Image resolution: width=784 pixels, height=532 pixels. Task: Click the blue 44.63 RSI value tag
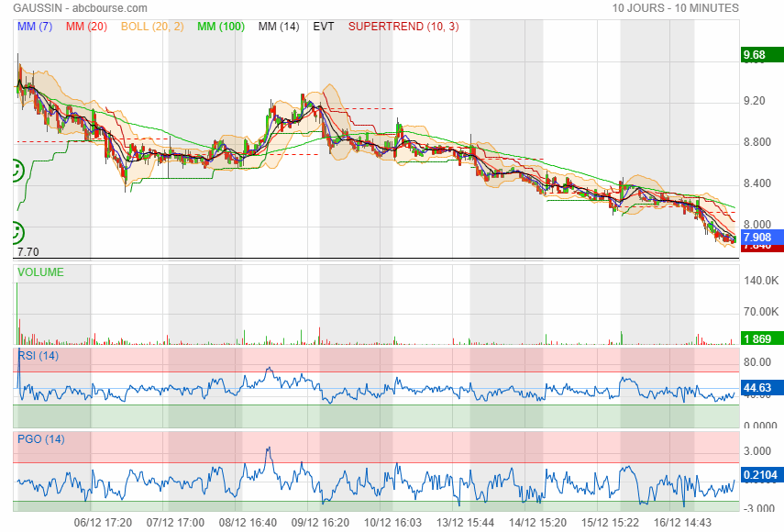[x=762, y=387]
